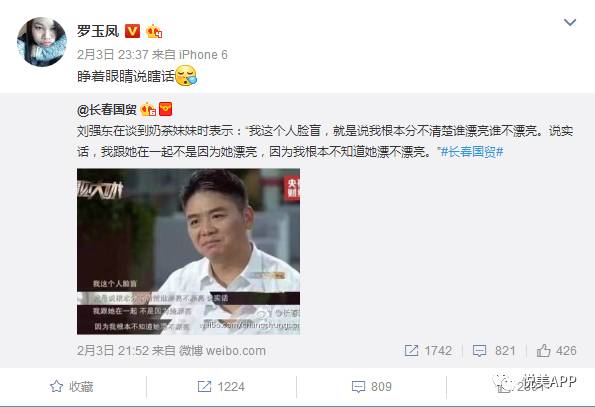Click the 罗玉凤 username link
The image size is (595, 407).
pyautogui.click(x=98, y=31)
